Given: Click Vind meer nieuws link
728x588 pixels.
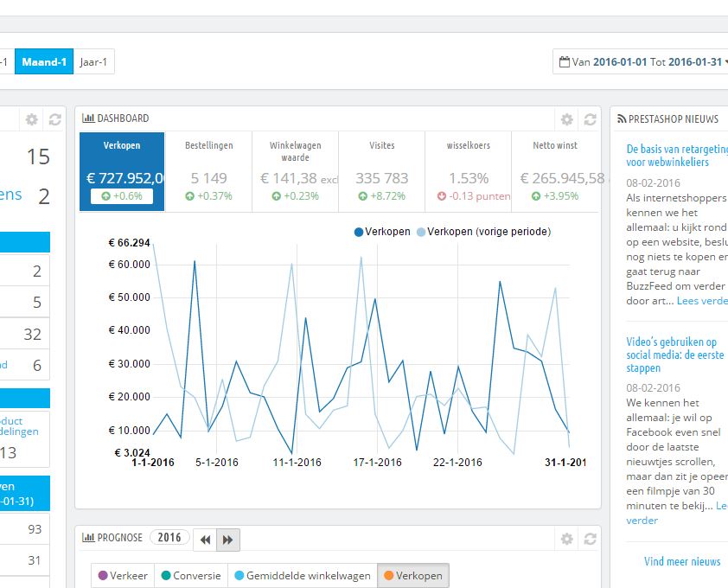Looking at the screenshot, I should click(x=682, y=561).
